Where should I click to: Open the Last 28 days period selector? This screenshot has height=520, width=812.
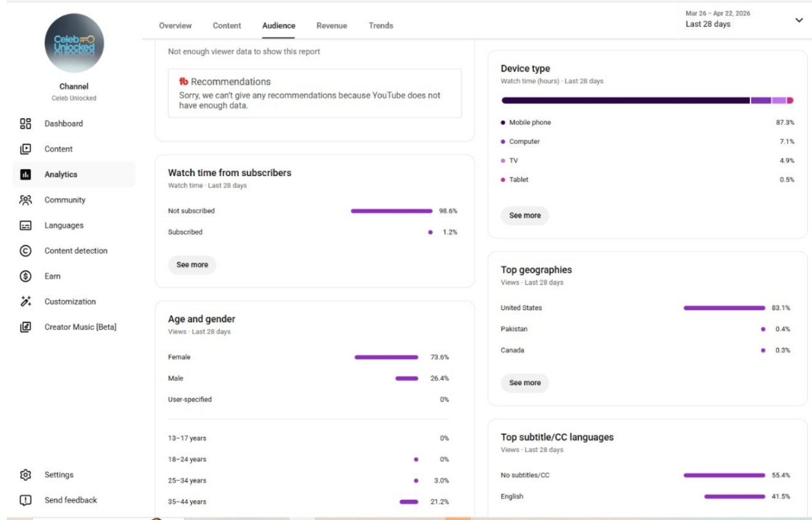[x=708, y=24]
